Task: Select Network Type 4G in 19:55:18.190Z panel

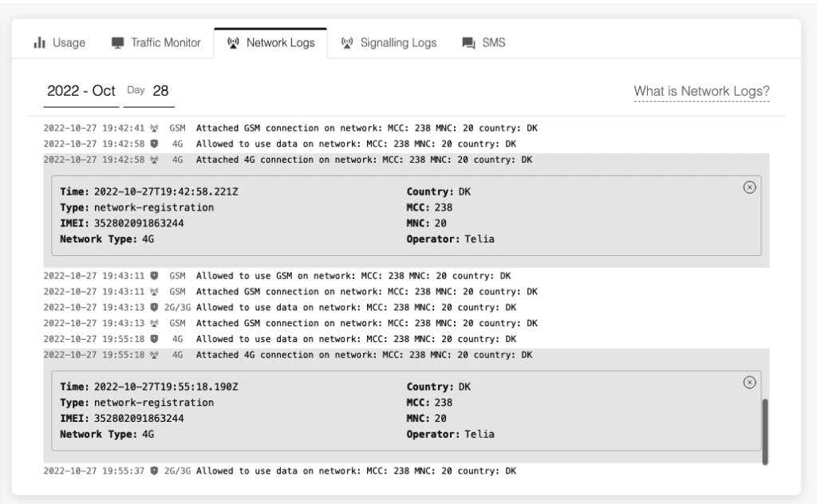Action: coord(148,435)
